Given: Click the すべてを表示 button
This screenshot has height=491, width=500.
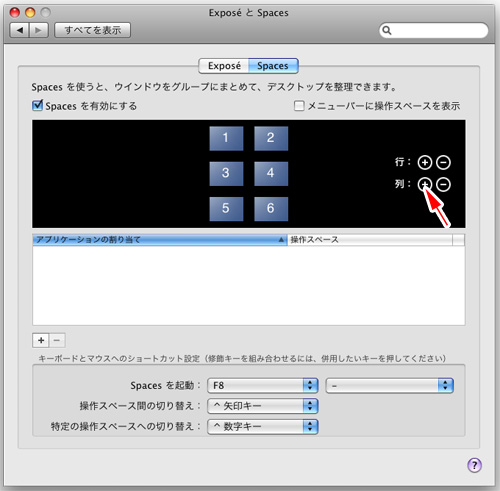Looking at the screenshot, I should click(x=93, y=30).
